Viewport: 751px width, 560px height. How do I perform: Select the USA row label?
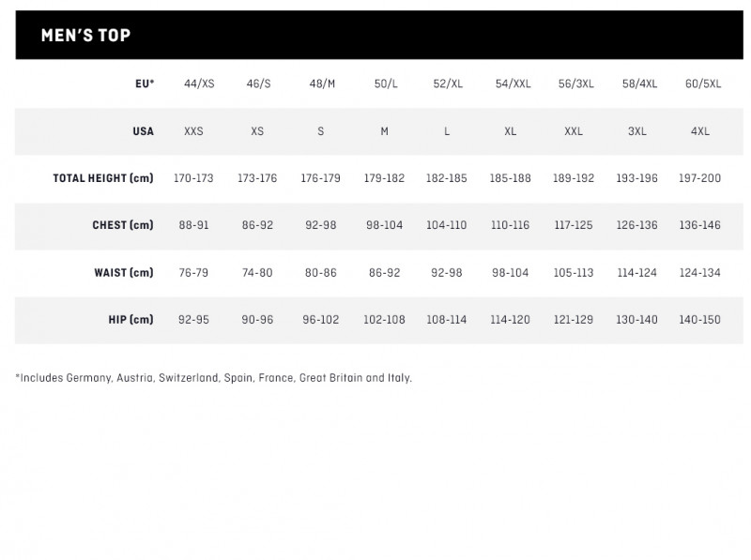point(143,131)
